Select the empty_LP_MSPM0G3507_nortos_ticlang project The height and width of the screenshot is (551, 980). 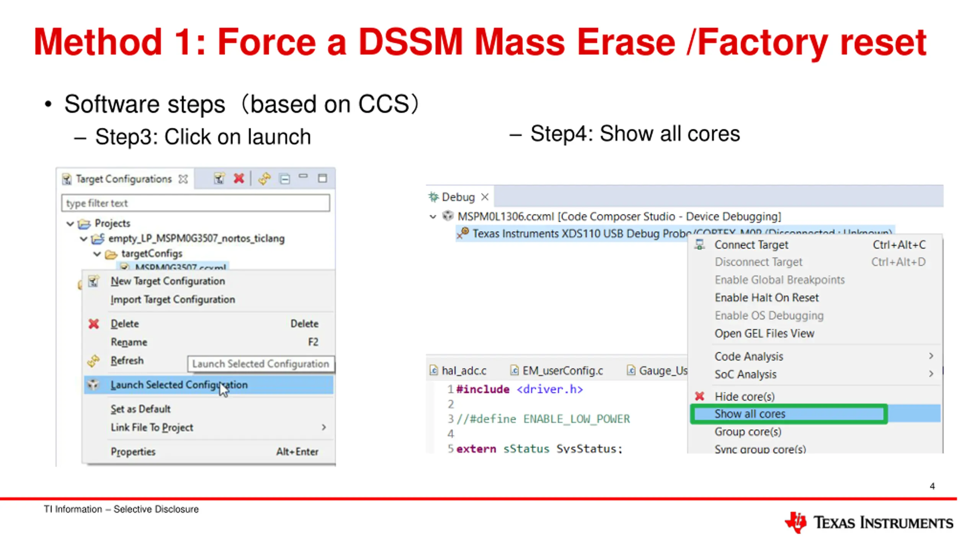point(196,238)
